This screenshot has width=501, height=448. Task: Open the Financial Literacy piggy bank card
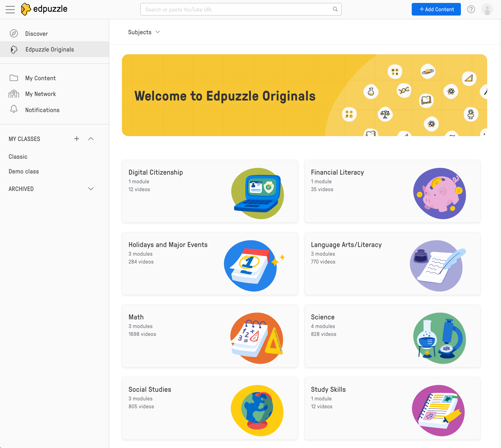[x=392, y=191]
